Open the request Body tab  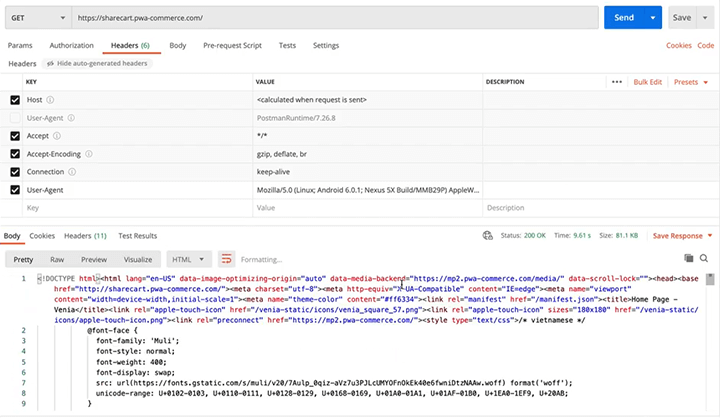[x=178, y=45]
